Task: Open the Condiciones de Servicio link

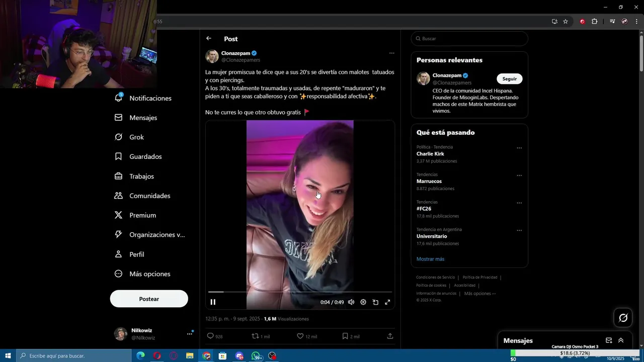Action: 435,277
